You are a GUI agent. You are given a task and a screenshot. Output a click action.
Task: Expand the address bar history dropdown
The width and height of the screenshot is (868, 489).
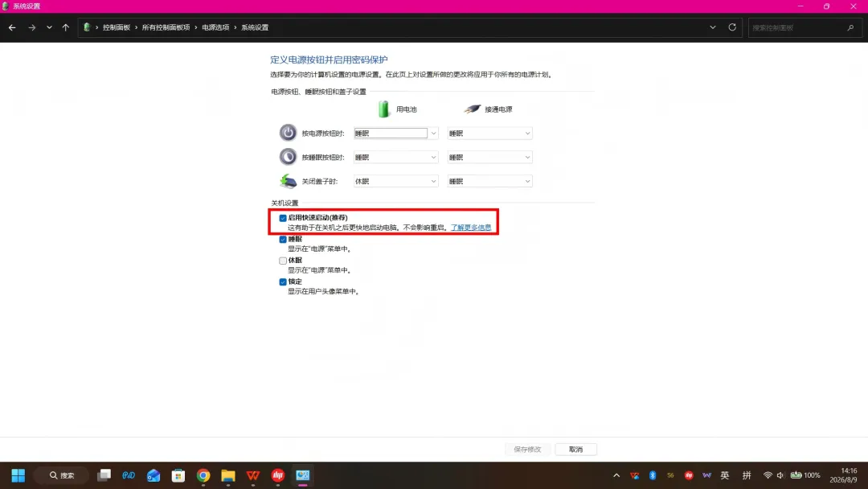(712, 27)
